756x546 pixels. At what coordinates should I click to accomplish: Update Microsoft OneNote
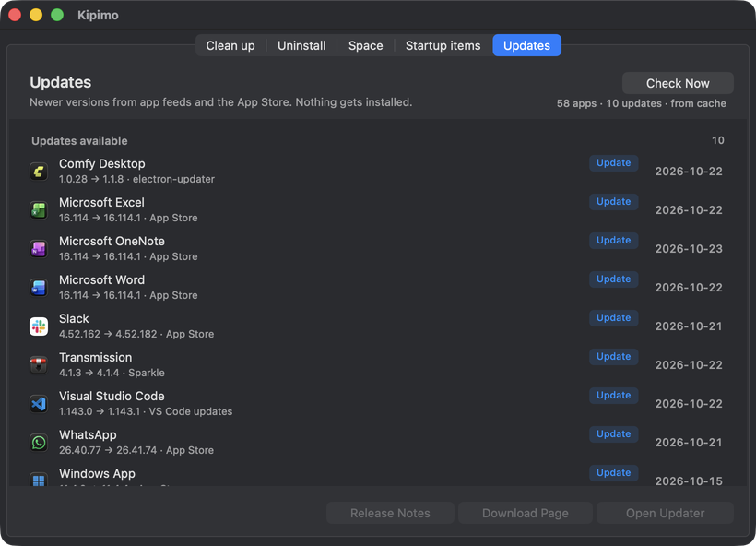click(613, 240)
